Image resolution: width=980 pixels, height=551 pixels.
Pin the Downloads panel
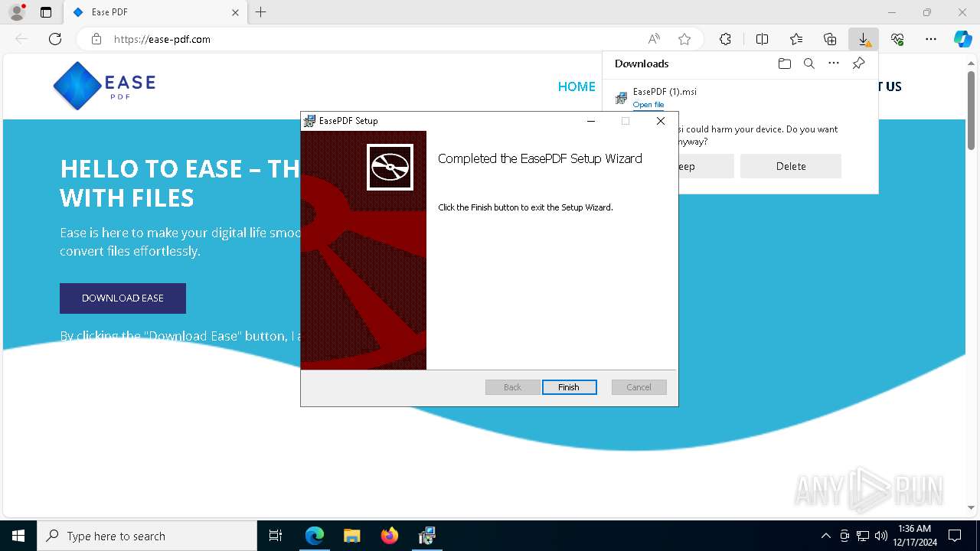pos(858,64)
